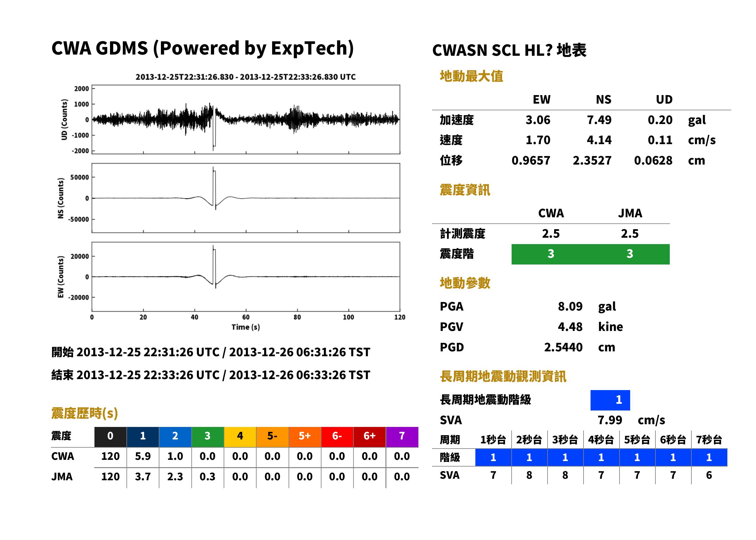Click the PGD value 2.5440
Image resolution: width=756 pixels, height=540 pixels.
pyautogui.click(x=563, y=347)
